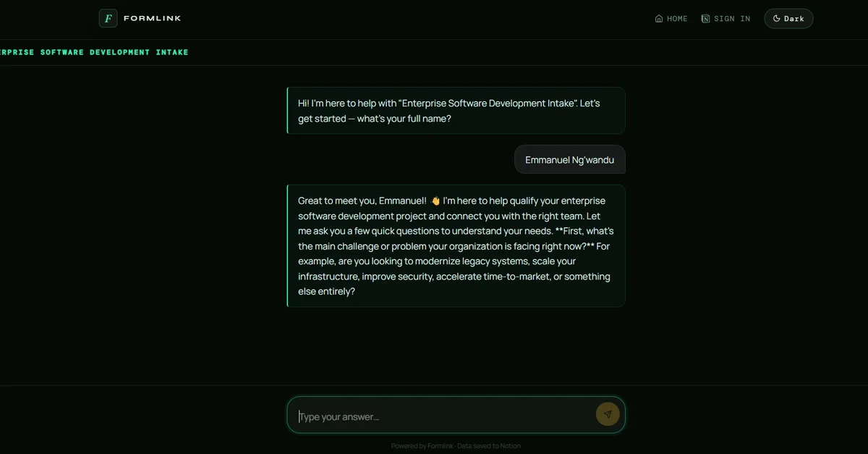Focus the "Type your answer" input field
The height and width of the screenshot is (454, 868).
pos(441,416)
